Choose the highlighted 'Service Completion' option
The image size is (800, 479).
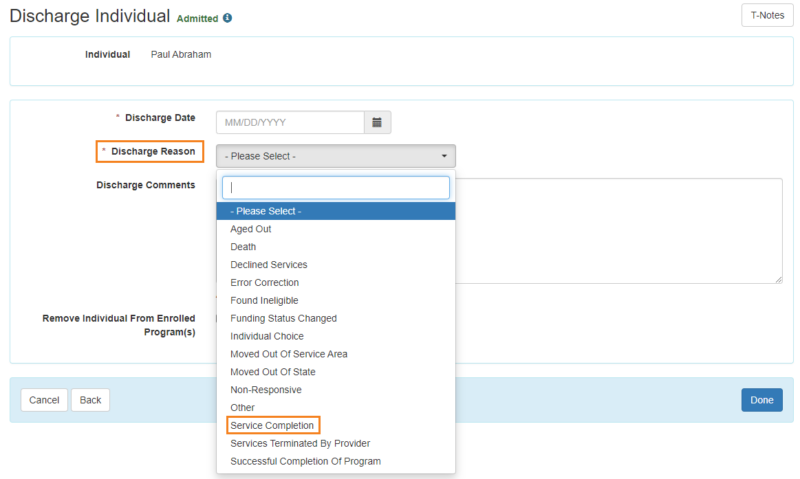pyautogui.click(x=272, y=426)
